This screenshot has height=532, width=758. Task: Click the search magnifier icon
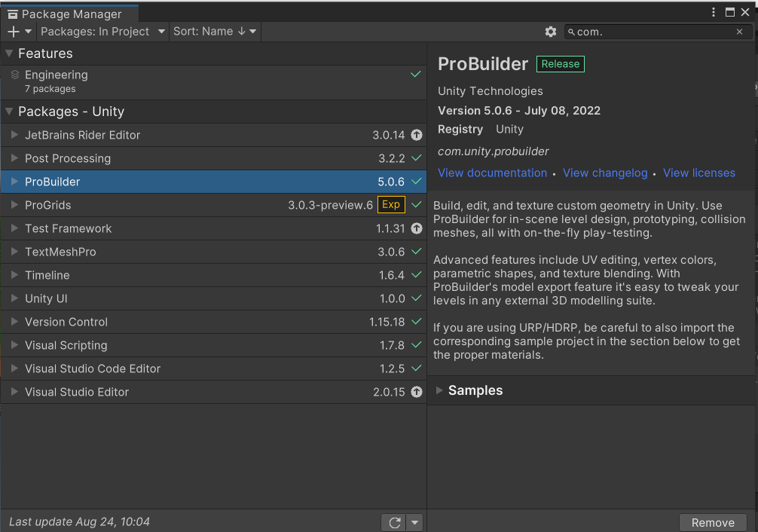coord(571,32)
